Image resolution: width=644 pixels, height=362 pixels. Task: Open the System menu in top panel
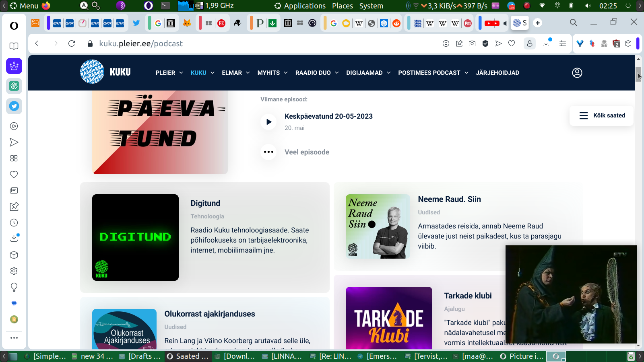371,6
